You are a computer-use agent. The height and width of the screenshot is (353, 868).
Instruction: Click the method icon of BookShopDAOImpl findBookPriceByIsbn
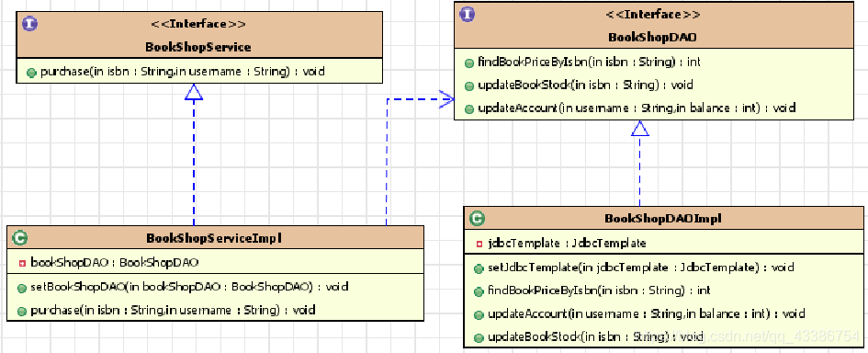479,291
